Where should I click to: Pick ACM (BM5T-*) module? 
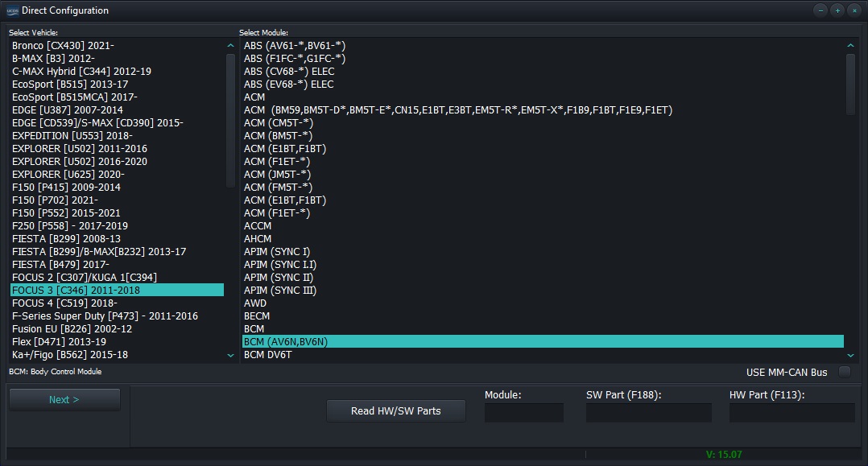point(543,135)
